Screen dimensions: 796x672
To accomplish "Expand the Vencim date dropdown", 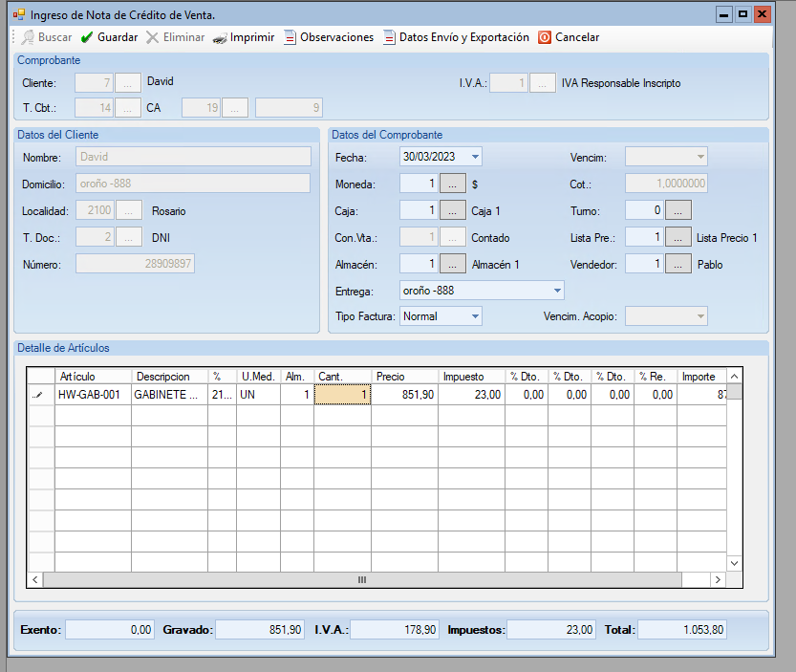I will (700, 157).
